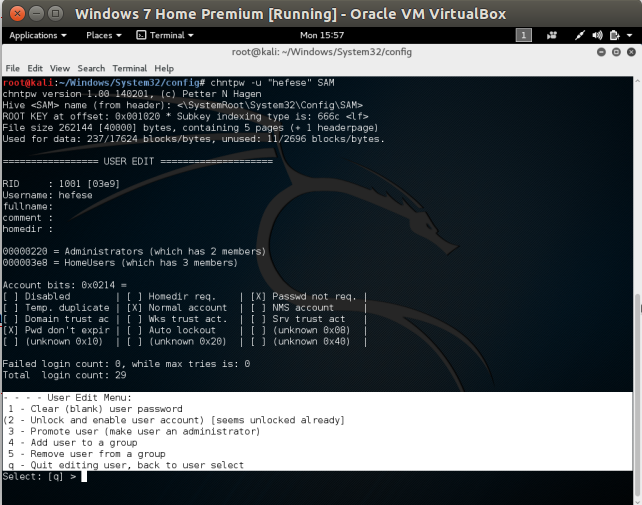
Task: Click the scrollbar up arrow in terminal
Action: [x=637, y=81]
